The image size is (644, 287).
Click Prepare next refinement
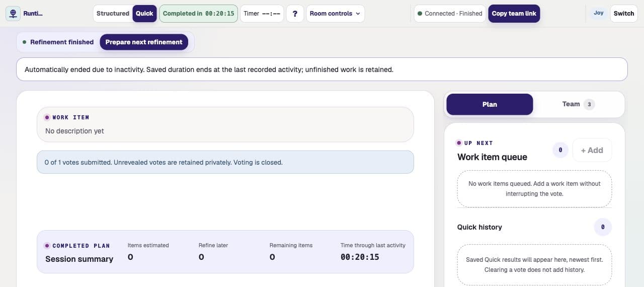[144, 42]
